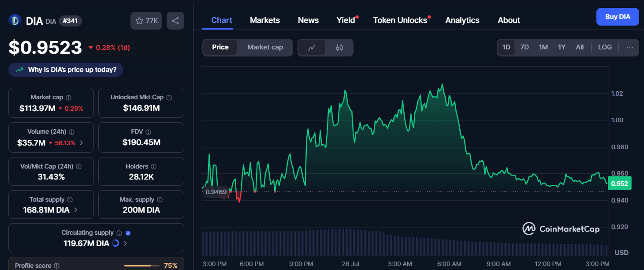
Task: Select the candlestick chart type
Action: point(339,48)
